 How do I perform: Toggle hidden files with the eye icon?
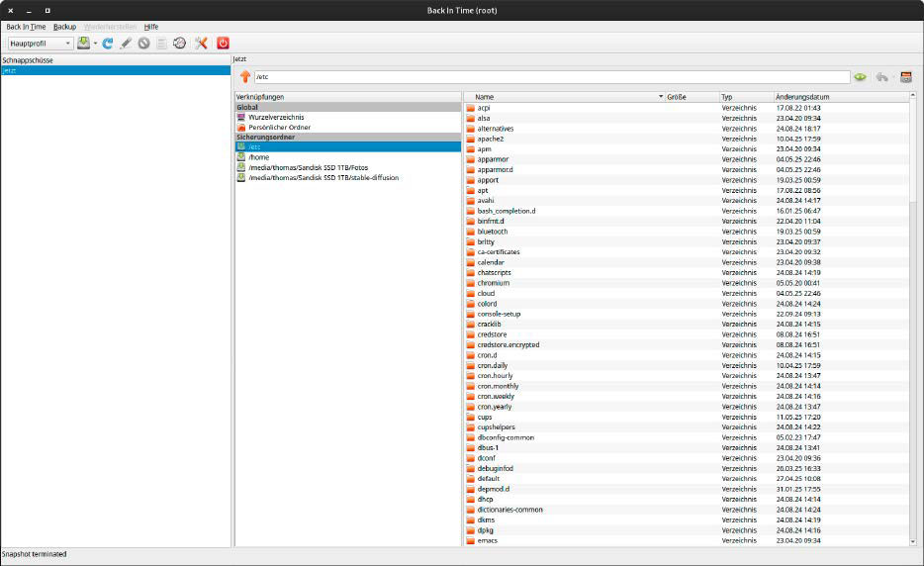[861, 77]
